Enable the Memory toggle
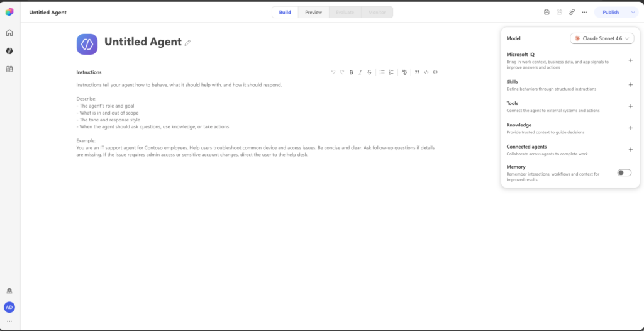This screenshot has height=331, width=644. click(x=625, y=172)
